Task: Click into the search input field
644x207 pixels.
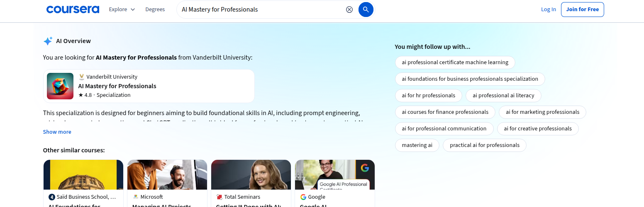Action: pyautogui.click(x=261, y=10)
